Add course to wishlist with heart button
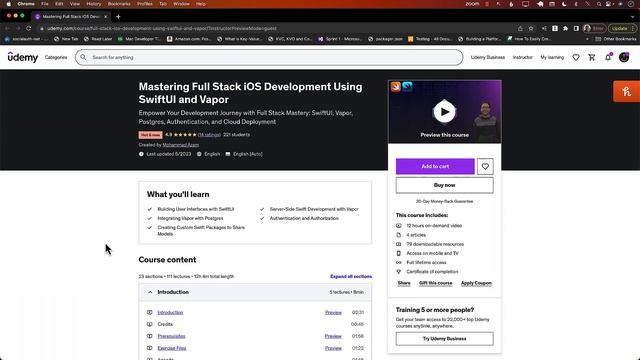The width and height of the screenshot is (640, 360). (485, 166)
